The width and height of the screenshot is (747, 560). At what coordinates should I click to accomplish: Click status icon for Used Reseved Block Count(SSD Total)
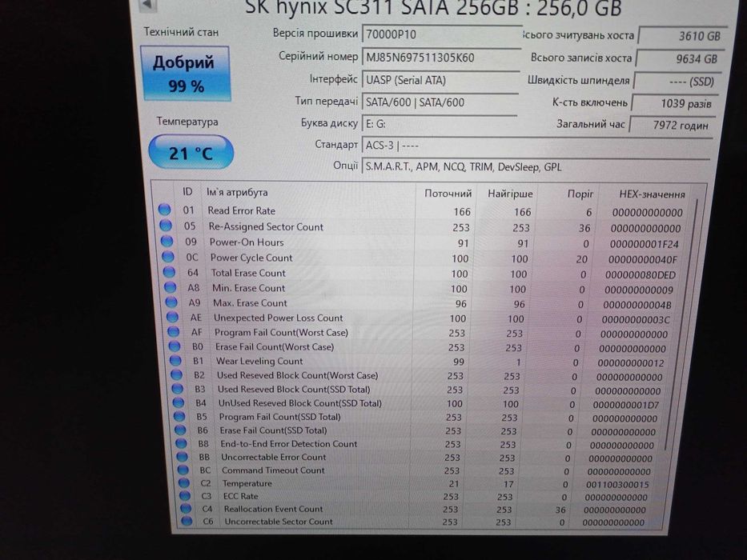(x=177, y=388)
